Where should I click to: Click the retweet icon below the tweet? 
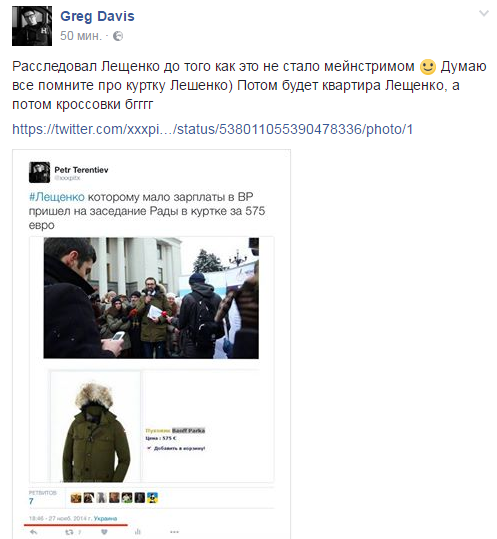pos(70,532)
